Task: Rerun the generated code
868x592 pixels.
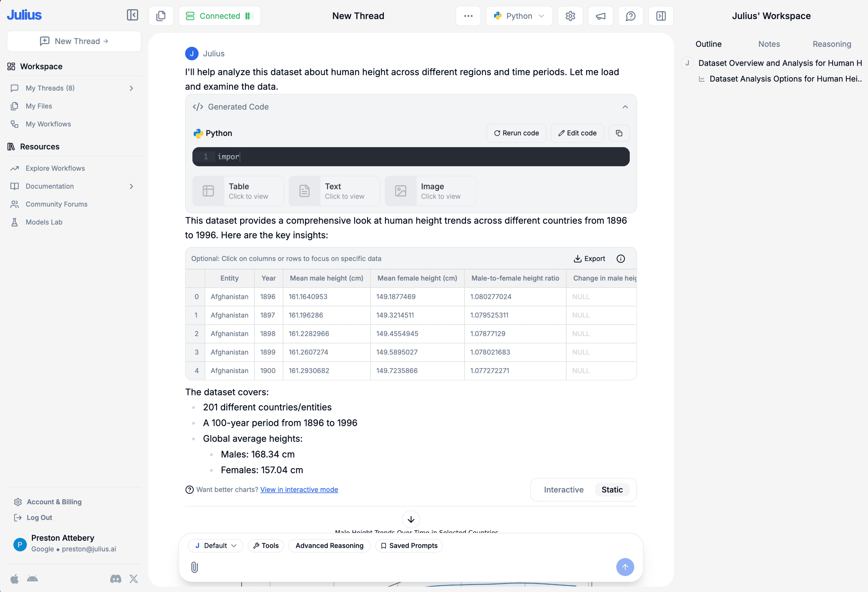Action: [516, 133]
